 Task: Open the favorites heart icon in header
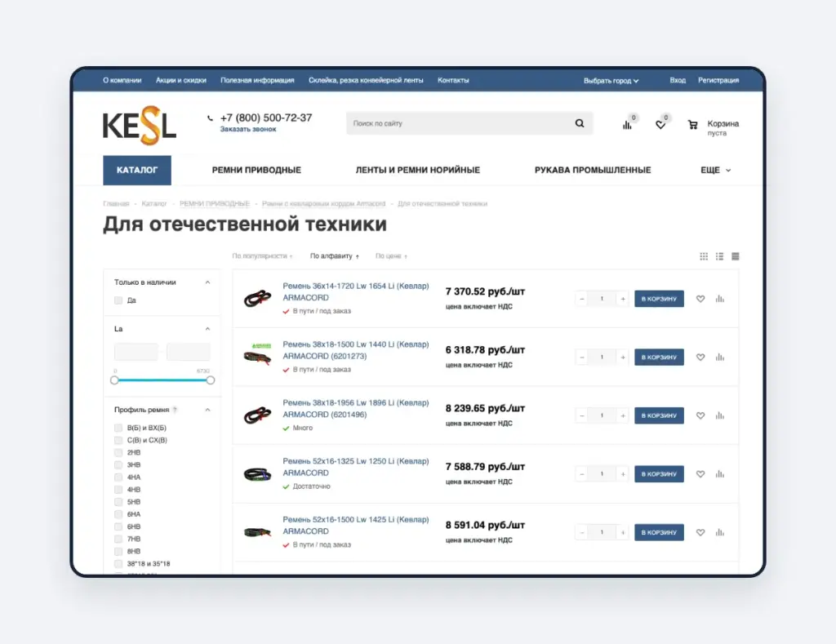(x=660, y=125)
